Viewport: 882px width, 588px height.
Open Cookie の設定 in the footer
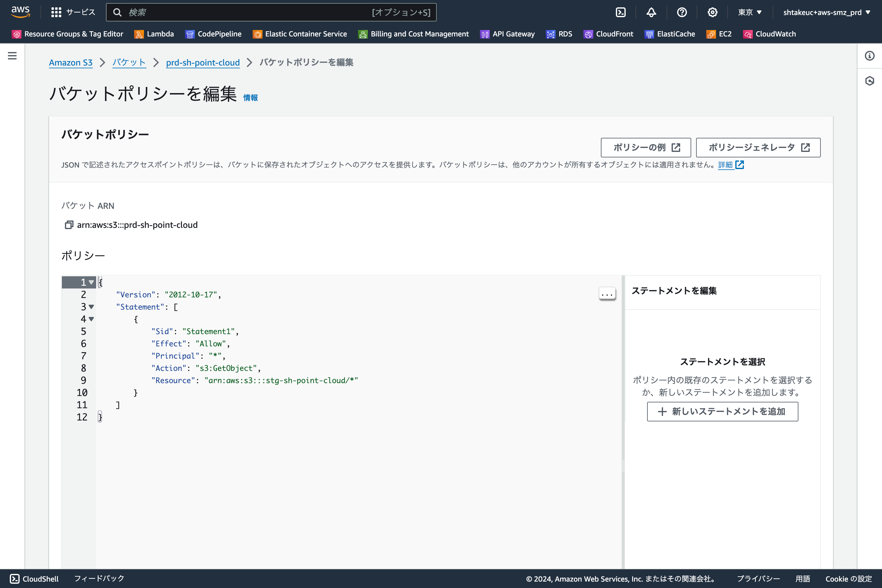(849, 579)
